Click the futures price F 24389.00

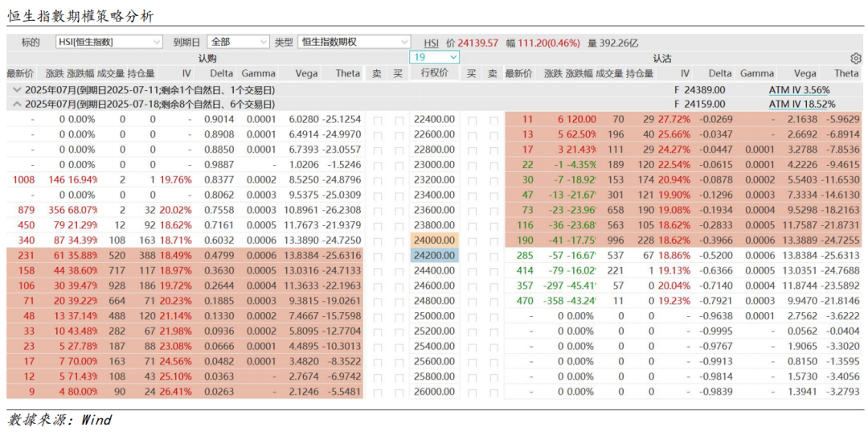coord(699,90)
